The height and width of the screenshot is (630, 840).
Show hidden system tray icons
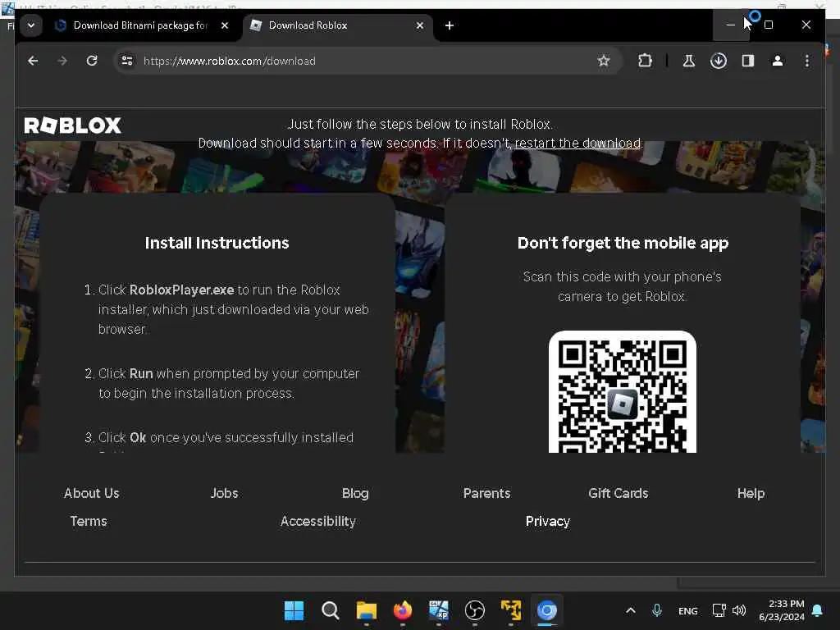point(631,610)
